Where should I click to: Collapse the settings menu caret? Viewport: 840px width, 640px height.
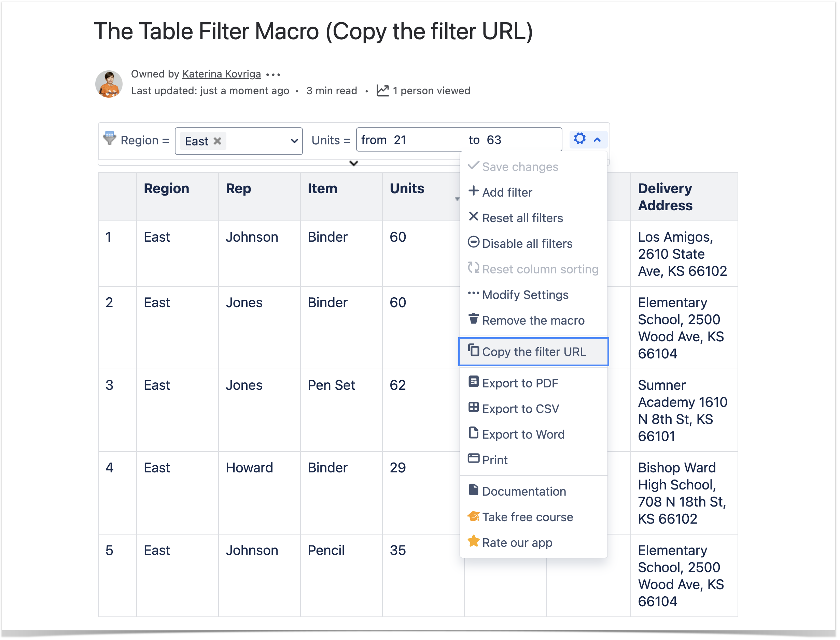pos(598,140)
